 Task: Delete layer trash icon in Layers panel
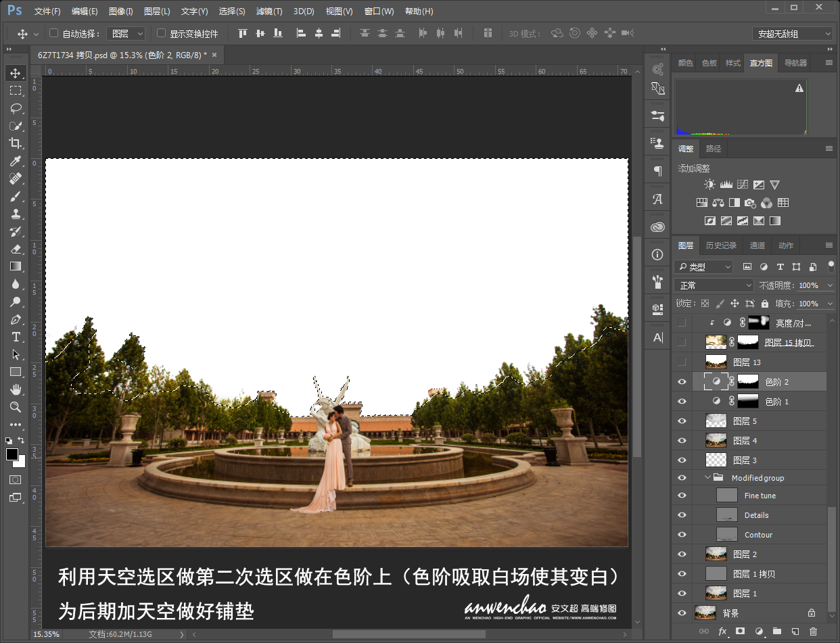click(813, 632)
